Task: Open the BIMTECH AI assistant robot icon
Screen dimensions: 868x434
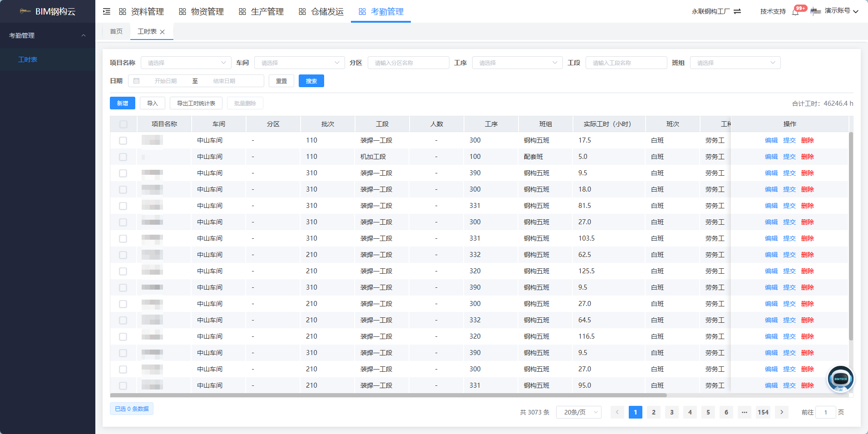Action: [x=840, y=379]
